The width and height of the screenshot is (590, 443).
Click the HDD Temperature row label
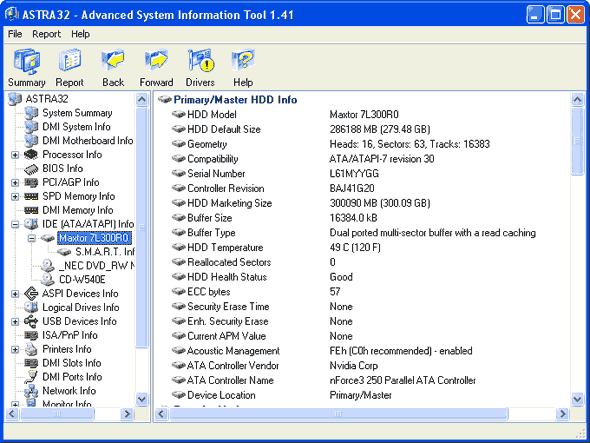tap(225, 247)
